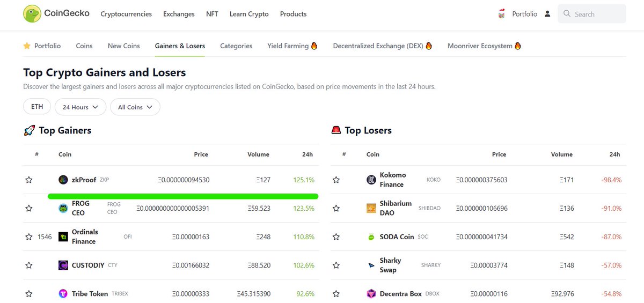Toggle the Shibarium DAO favorite star

pos(336,208)
